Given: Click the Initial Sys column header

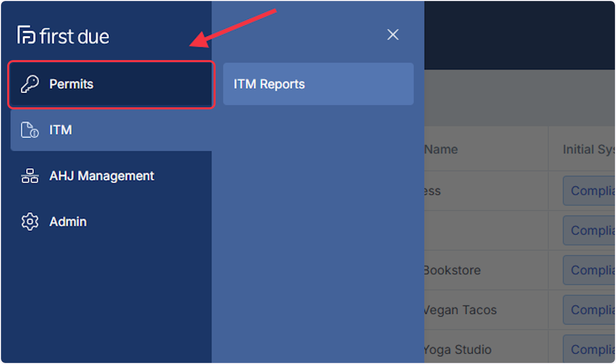Looking at the screenshot, I should pyautogui.click(x=589, y=149).
